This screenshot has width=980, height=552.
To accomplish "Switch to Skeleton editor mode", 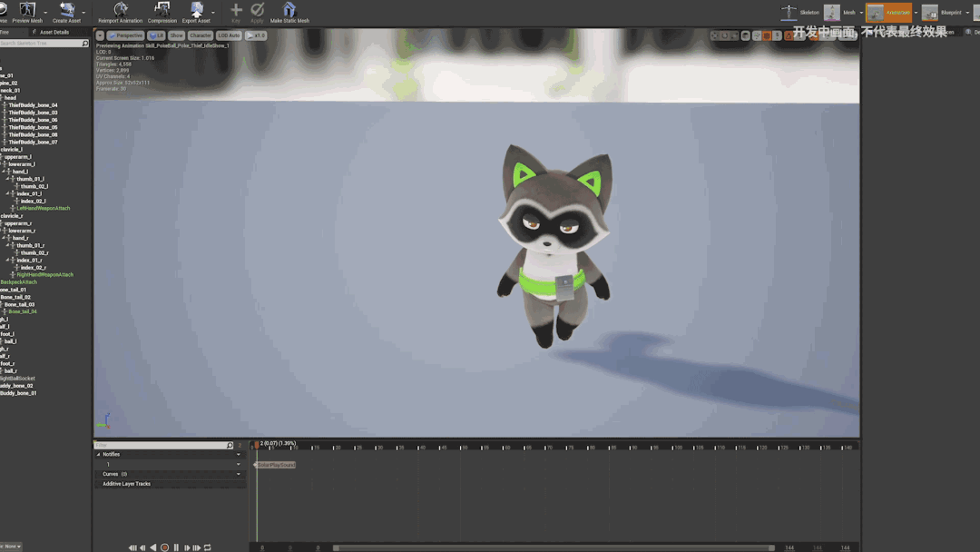I will pos(789,12).
